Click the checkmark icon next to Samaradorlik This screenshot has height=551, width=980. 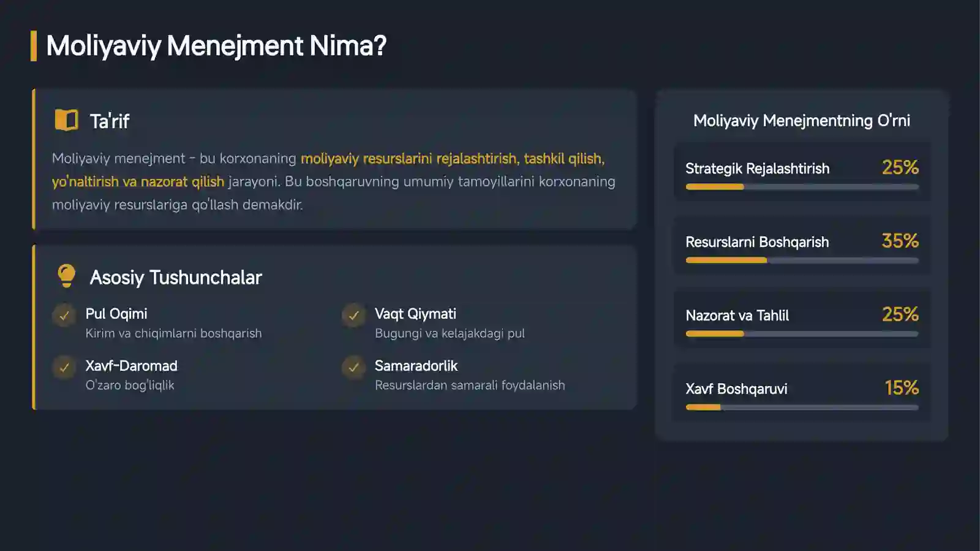(353, 368)
